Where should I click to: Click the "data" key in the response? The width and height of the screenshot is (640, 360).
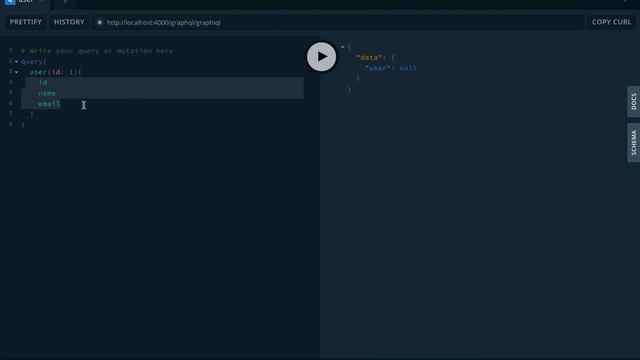point(369,58)
